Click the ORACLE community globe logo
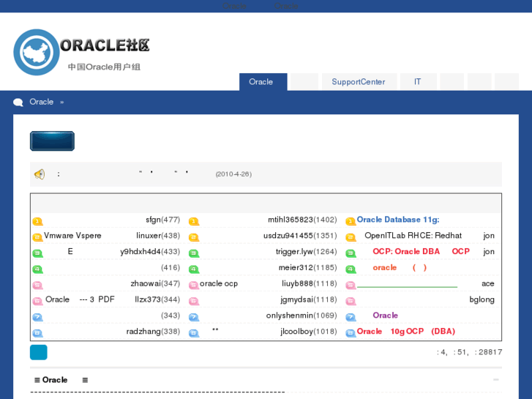The image size is (532, 399). 37,52
